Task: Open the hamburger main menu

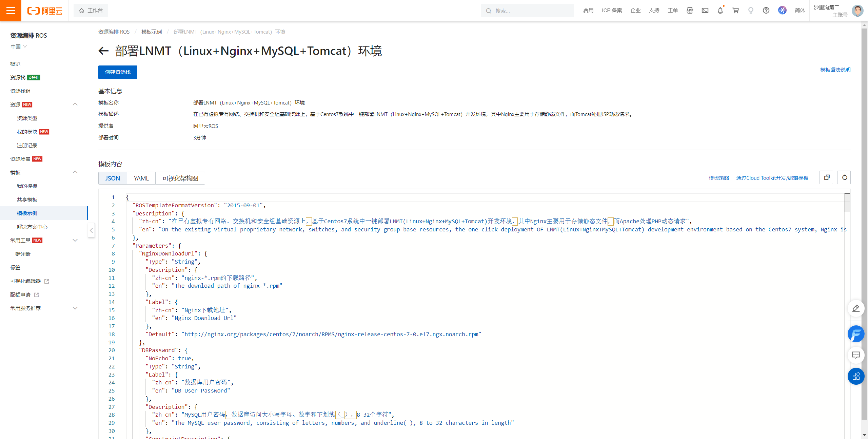Action: pos(11,11)
